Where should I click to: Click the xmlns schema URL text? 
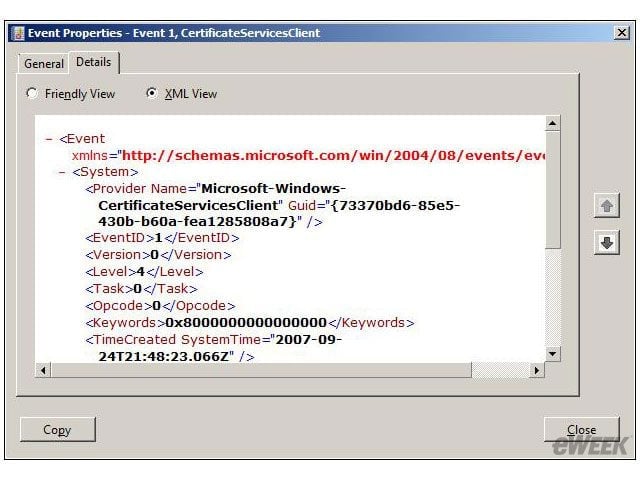pos(333,156)
